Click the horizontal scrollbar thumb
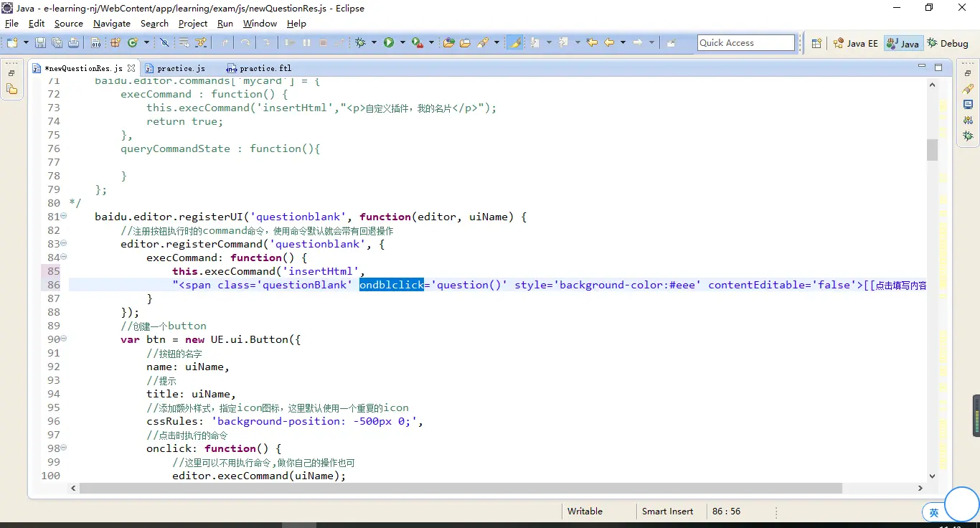980x528 pixels. click(x=461, y=488)
